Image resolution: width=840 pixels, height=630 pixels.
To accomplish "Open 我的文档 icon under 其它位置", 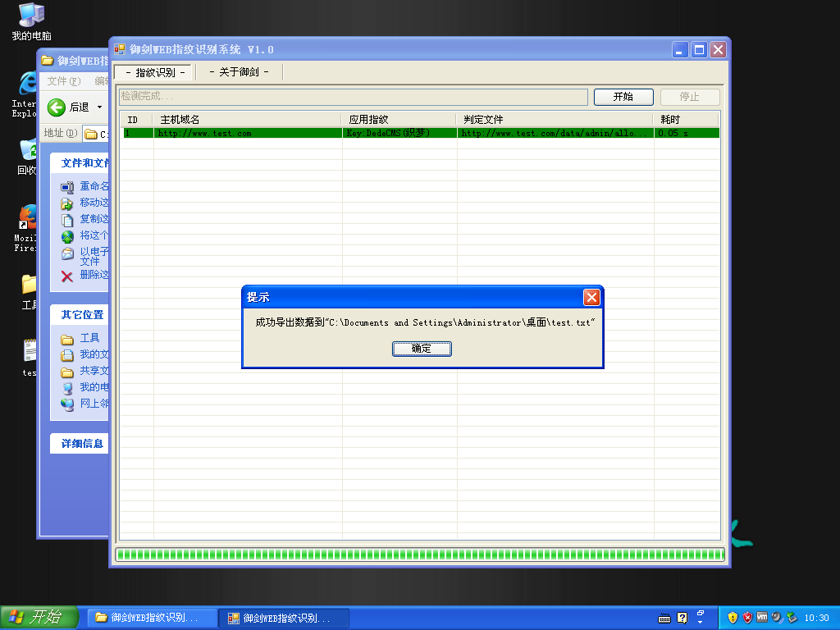I will point(67,355).
